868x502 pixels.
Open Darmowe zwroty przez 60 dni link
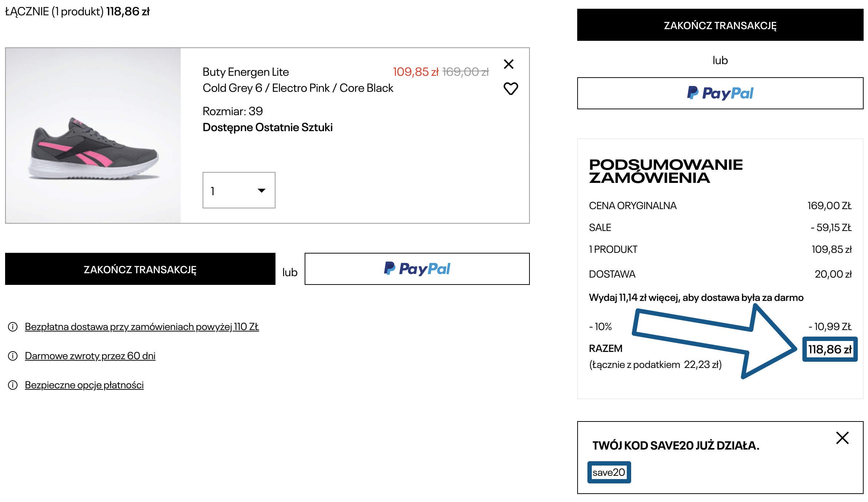coord(90,356)
